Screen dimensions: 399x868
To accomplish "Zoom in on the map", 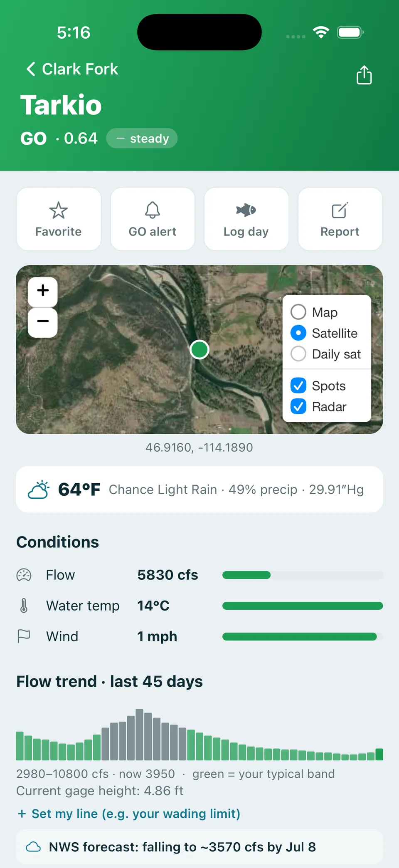I will coord(43,291).
